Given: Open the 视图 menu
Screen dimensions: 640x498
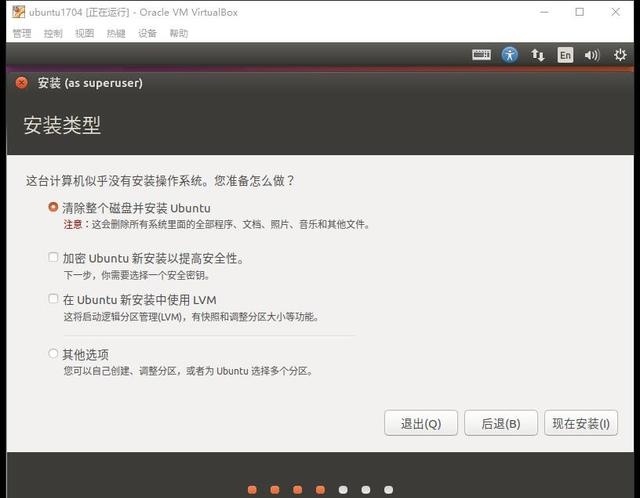Looking at the screenshot, I should click(84, 33).
